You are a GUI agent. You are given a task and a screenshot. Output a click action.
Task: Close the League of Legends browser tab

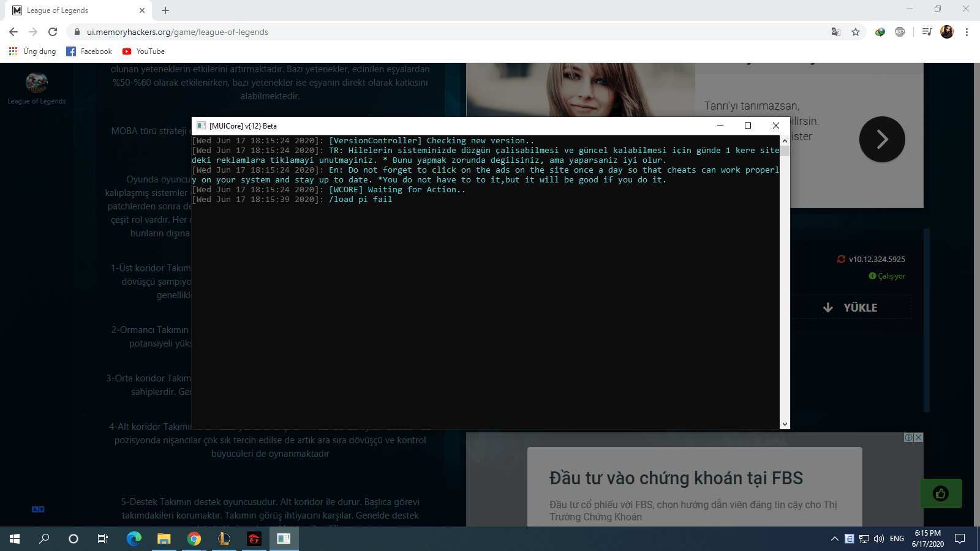click(141, 10)
